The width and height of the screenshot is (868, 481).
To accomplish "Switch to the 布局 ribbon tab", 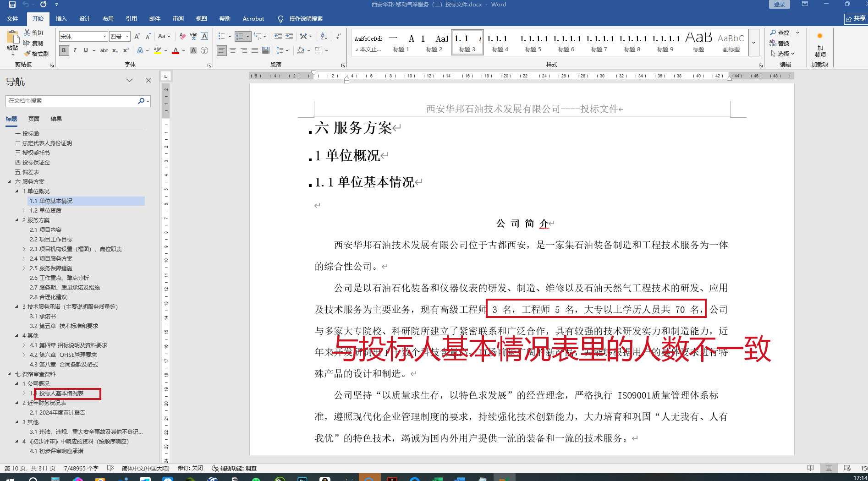I will [108, 19].
